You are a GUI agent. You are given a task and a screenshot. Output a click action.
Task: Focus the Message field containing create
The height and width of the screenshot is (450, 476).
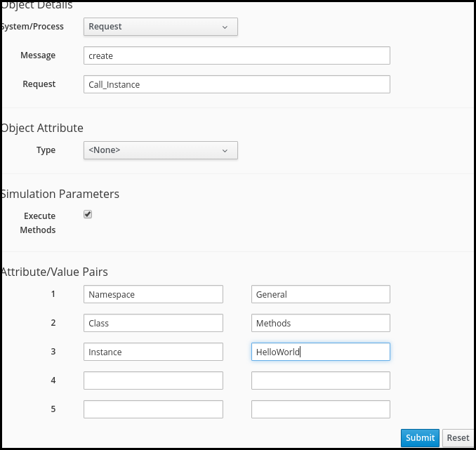pyautogui.click(x=237, y=55)
